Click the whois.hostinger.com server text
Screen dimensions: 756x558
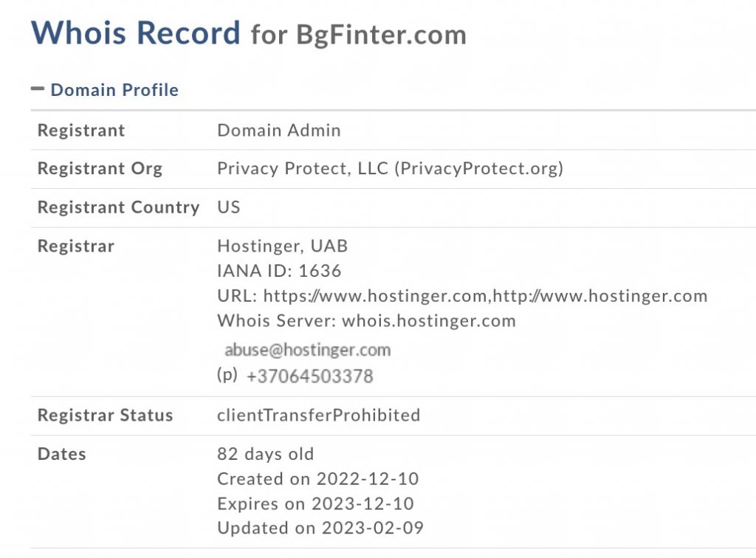(x=428, y=321)
